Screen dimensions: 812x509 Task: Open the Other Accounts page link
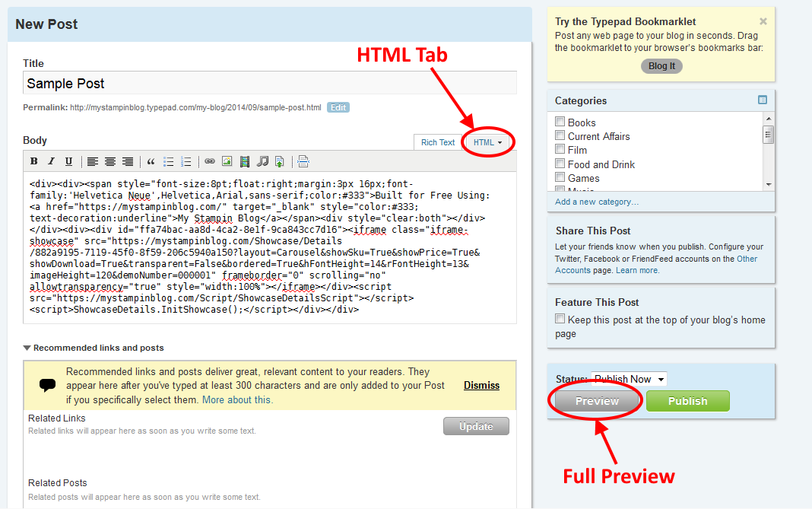coord(656,264)
